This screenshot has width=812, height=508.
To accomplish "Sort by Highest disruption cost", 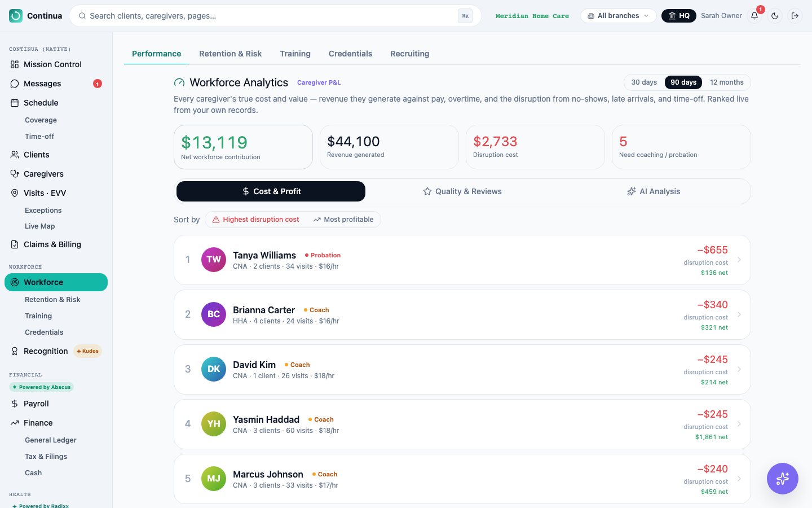I will (256, 220).
